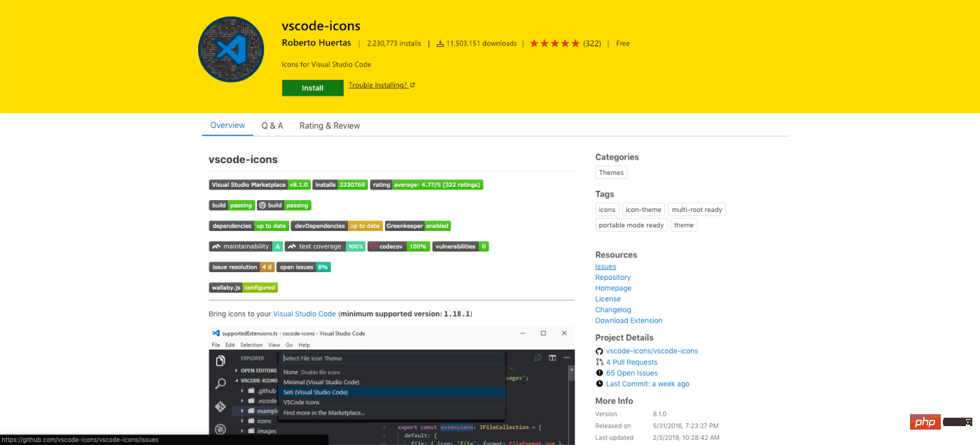Image resolution: width=980 pixels, height=445 pixels.
Task: Click the open issues exclamation icon
Action: 599,373
